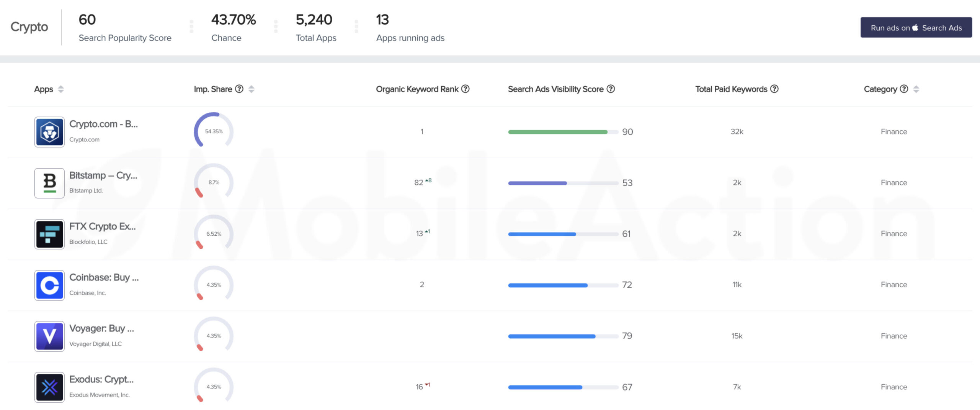Open FTX Crypto Ex... app title link

point(103,226)
